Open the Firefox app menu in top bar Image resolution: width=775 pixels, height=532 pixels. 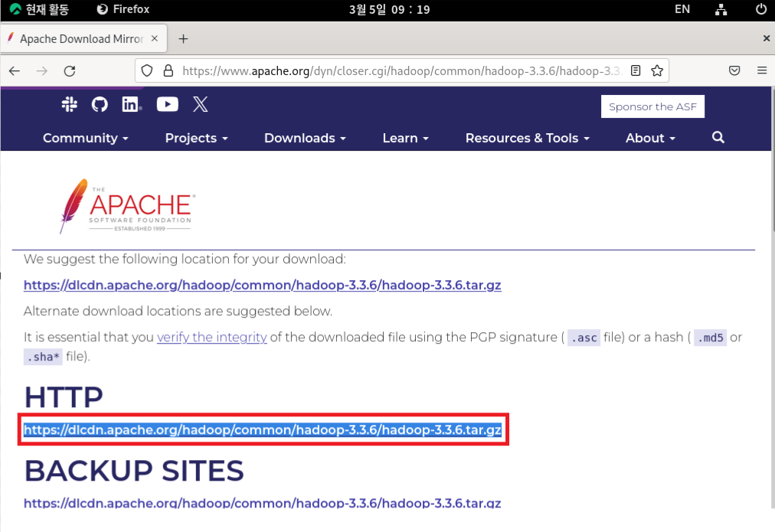tap(123, 9)
